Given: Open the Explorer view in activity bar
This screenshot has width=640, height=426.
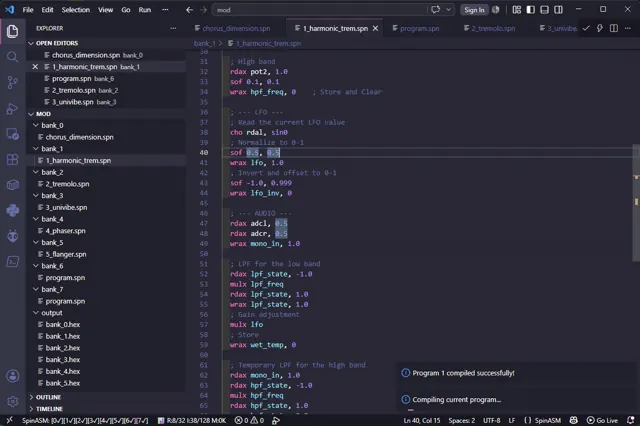Looking at the screenshot, I should point(13,31).
